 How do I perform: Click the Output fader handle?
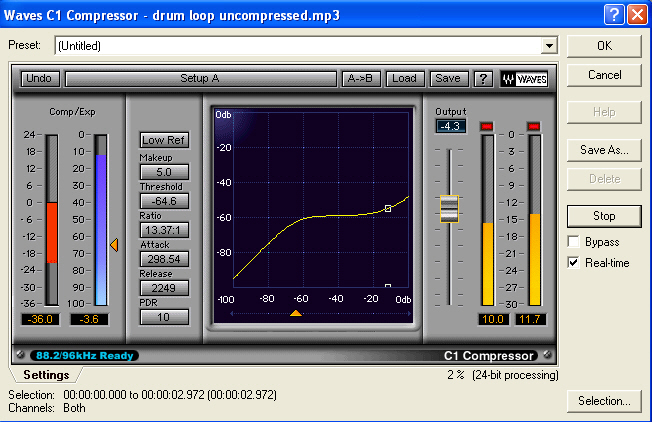pyautogui.click(x=449, y=209)
